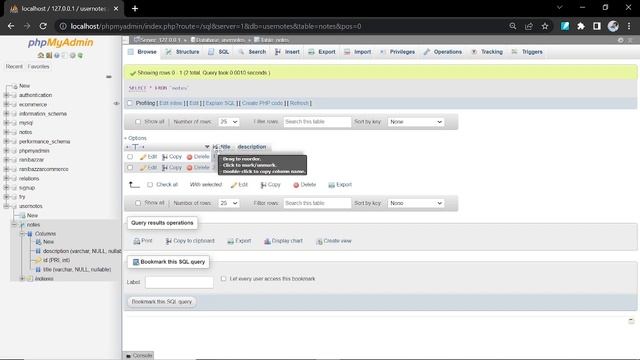Viewport: 640px width, 360px height.
Task: Click the browser reload button
Action: [43, 26]
